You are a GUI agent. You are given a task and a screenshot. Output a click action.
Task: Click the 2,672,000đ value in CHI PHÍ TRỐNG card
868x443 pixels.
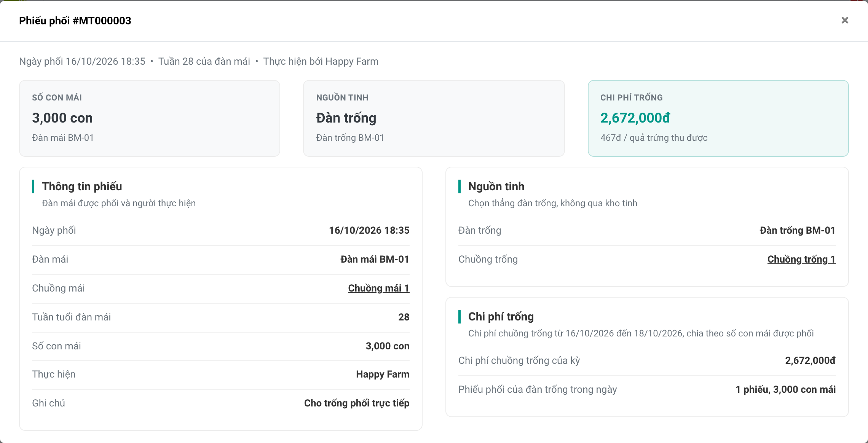tap(635, 118)
